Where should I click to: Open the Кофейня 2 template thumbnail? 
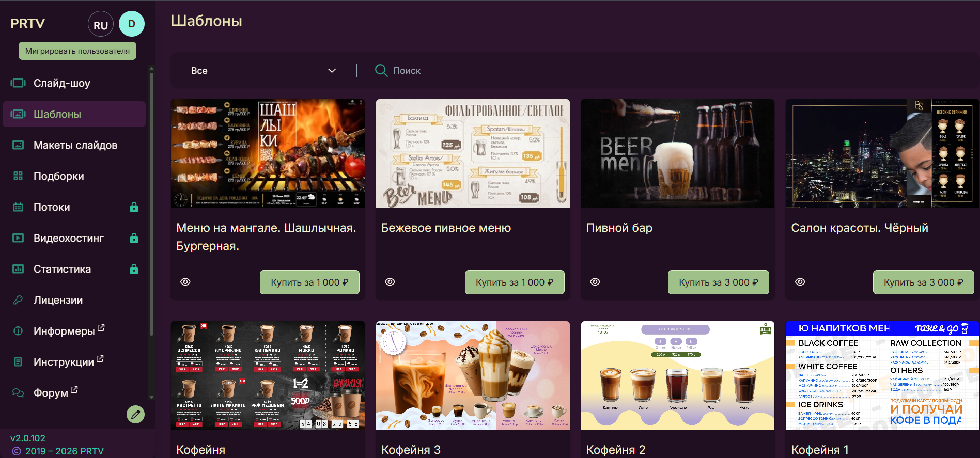678,375
